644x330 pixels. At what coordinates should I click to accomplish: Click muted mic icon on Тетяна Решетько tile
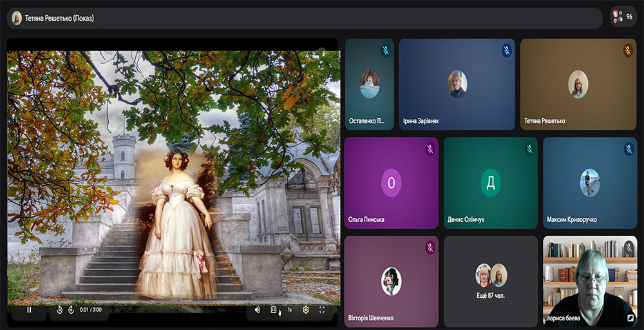click(628, 50)
